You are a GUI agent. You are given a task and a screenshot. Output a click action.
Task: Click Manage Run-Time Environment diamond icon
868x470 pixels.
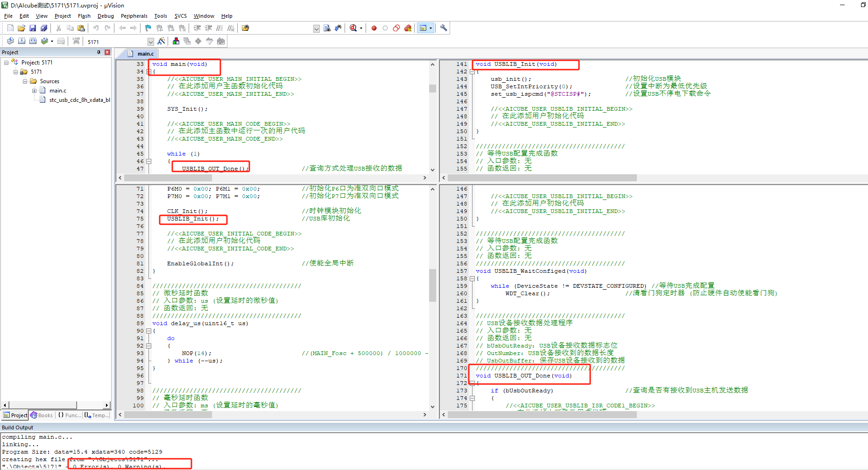click(x=198, y=41)
